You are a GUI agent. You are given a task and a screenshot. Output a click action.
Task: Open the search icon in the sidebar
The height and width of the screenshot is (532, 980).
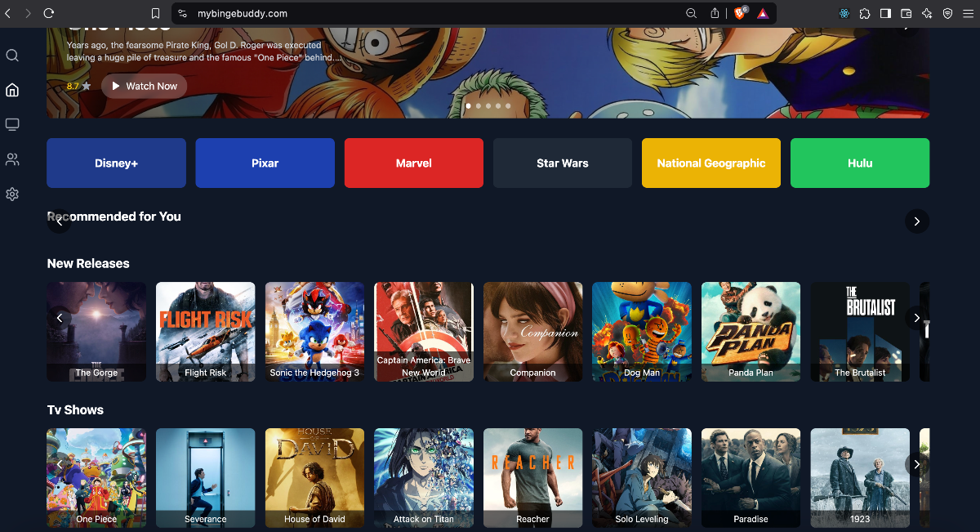point(12,56)
